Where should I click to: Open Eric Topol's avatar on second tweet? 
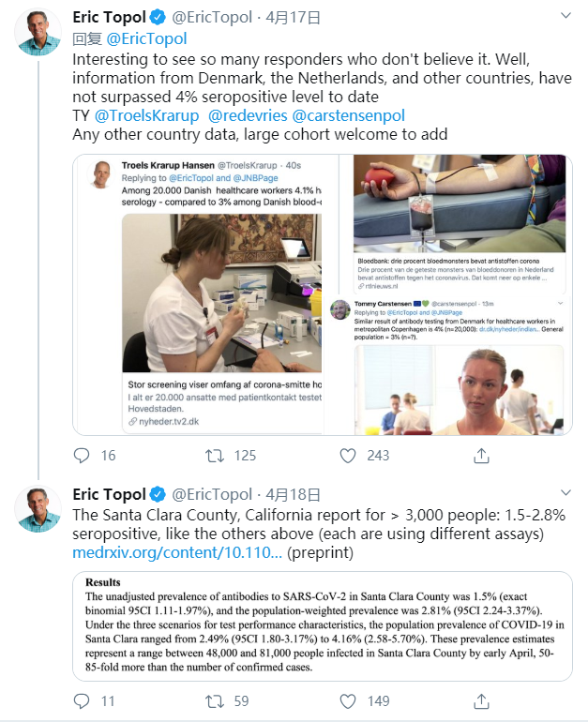38,510
